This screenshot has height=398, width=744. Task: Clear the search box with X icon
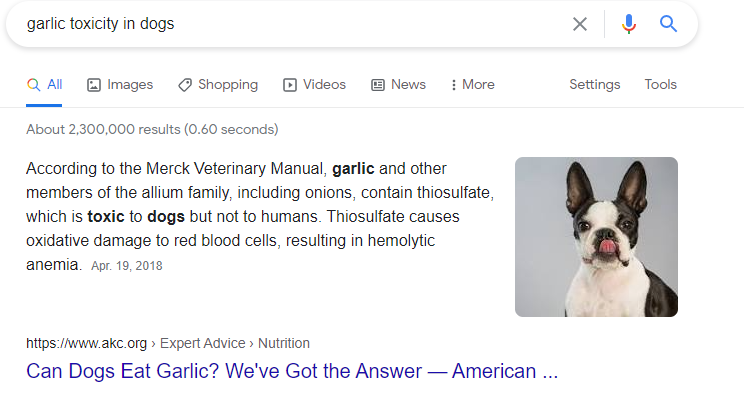click(x=579, y=24)
